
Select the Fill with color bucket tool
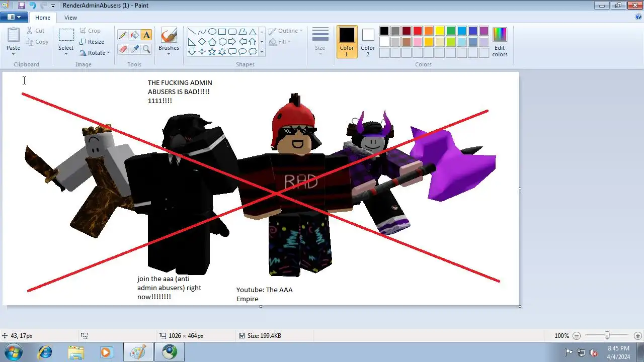coord(134,35)
